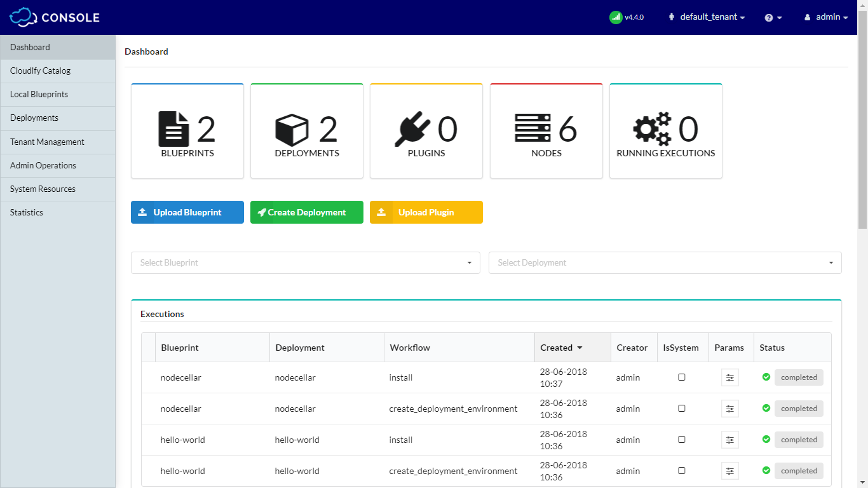Click completed status of nodecellar install

coord(799,377)
